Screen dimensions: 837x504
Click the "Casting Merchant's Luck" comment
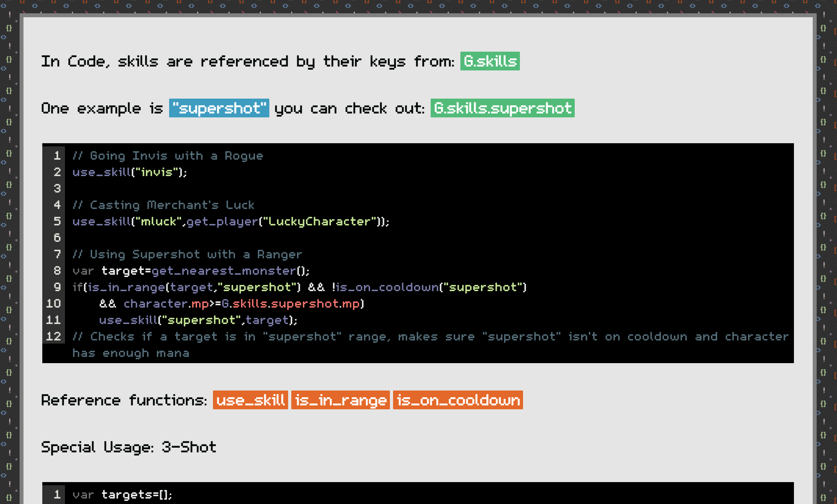click(x=163, y=205)
